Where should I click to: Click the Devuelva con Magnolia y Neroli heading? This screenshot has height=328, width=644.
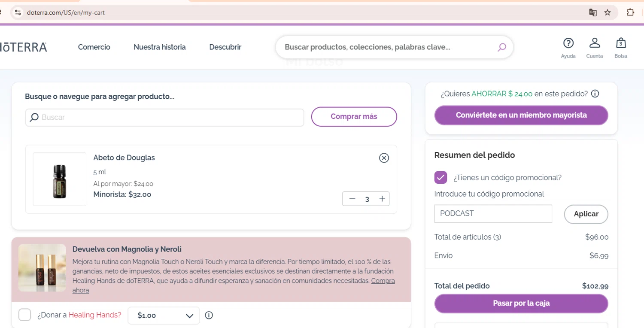point(127,249)
